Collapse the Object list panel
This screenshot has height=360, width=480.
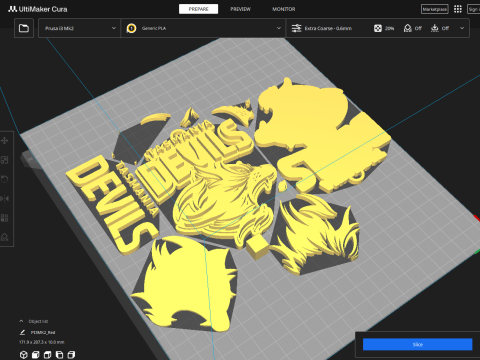click(x=21, y=321)
